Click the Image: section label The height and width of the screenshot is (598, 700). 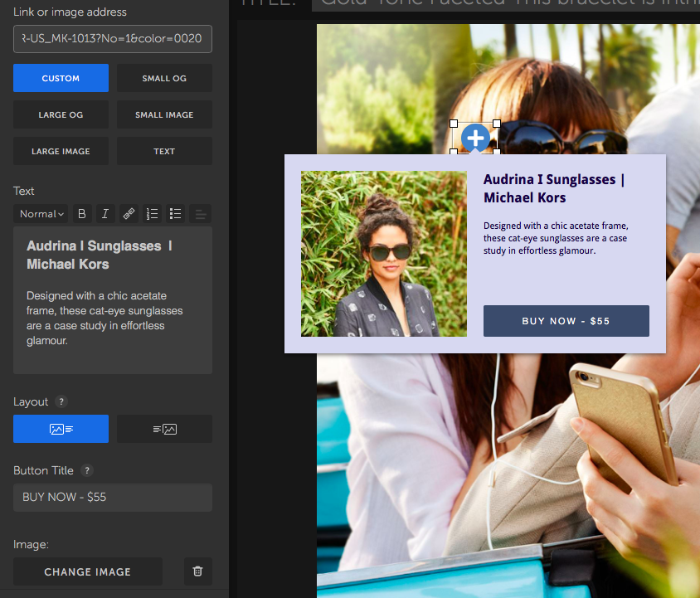(x=31, y=544)
